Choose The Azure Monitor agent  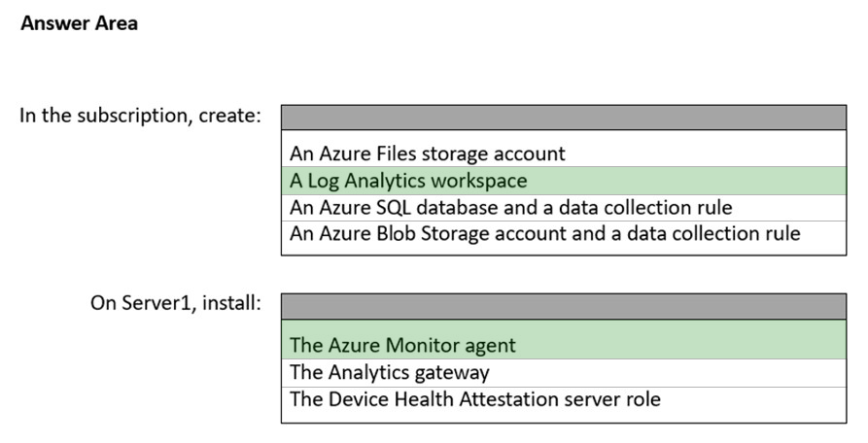click(403, 345)
